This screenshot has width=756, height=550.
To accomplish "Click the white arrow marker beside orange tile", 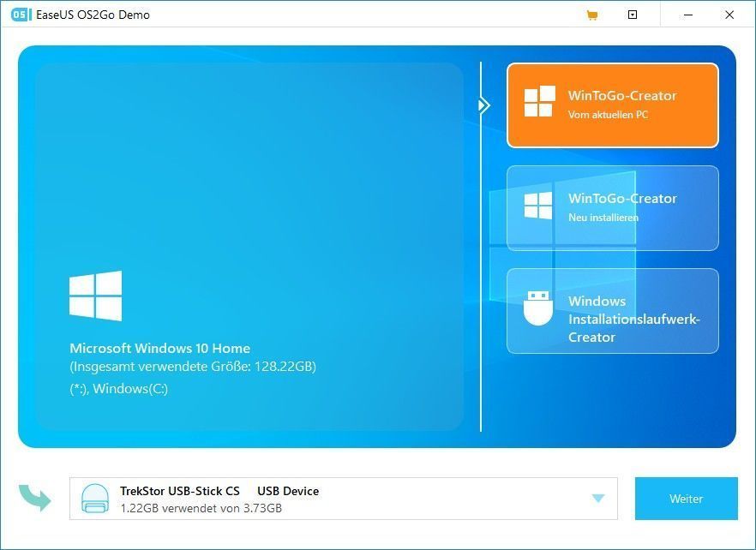I will pos(484,105).
